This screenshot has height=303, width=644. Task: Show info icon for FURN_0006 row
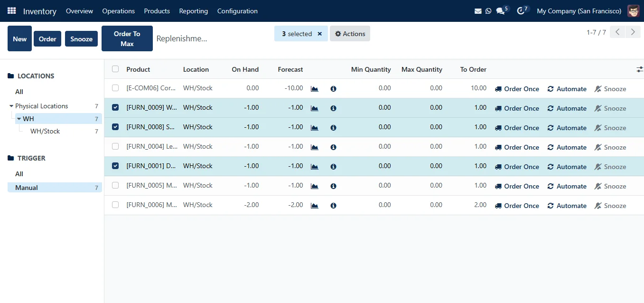pos(333,206)
